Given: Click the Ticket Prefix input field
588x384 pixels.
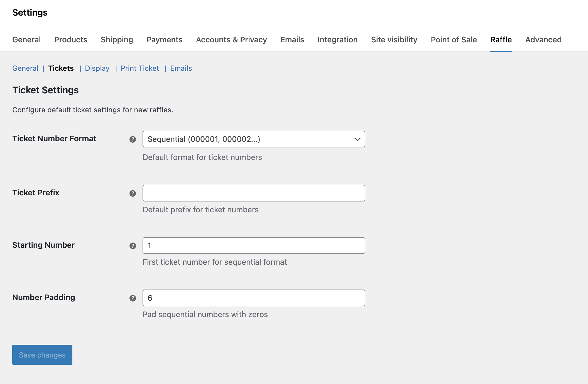Looking at the screenshot, I should tap(253, 193).
